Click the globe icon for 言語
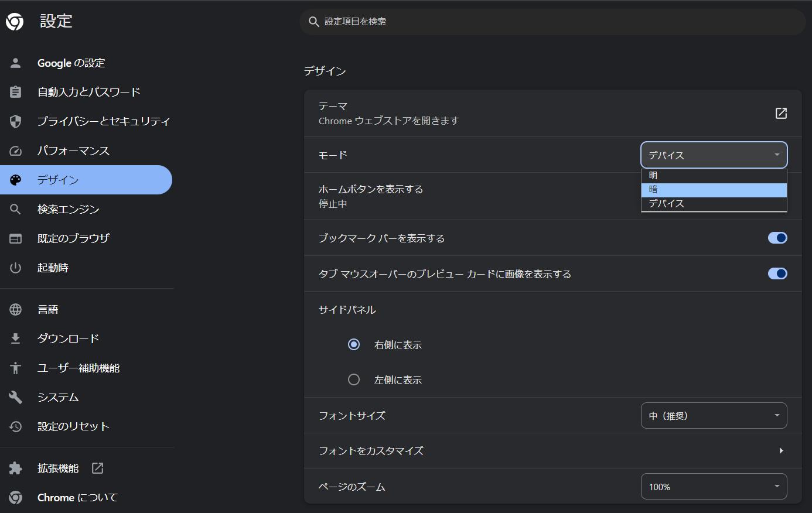The image size is (812, 513). pos(16,309)
